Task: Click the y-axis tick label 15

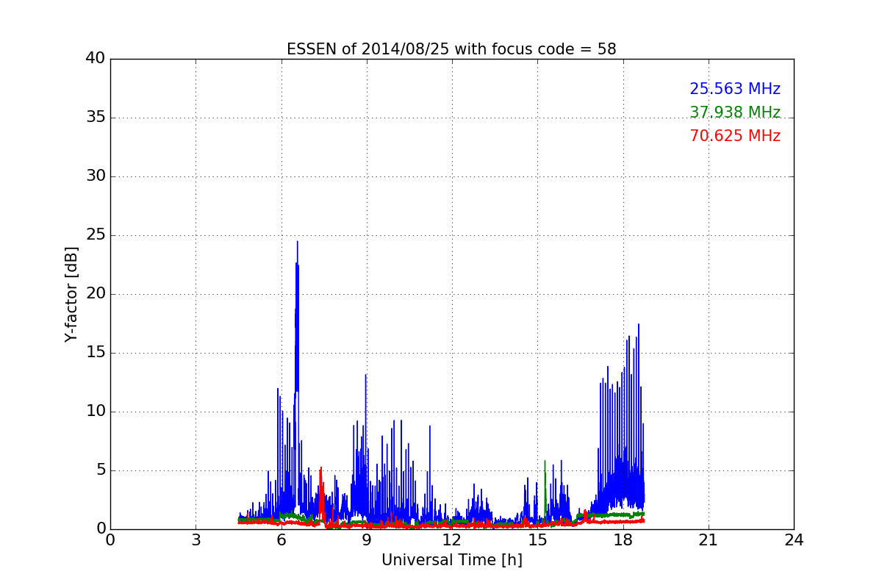Action: (96, 353)
